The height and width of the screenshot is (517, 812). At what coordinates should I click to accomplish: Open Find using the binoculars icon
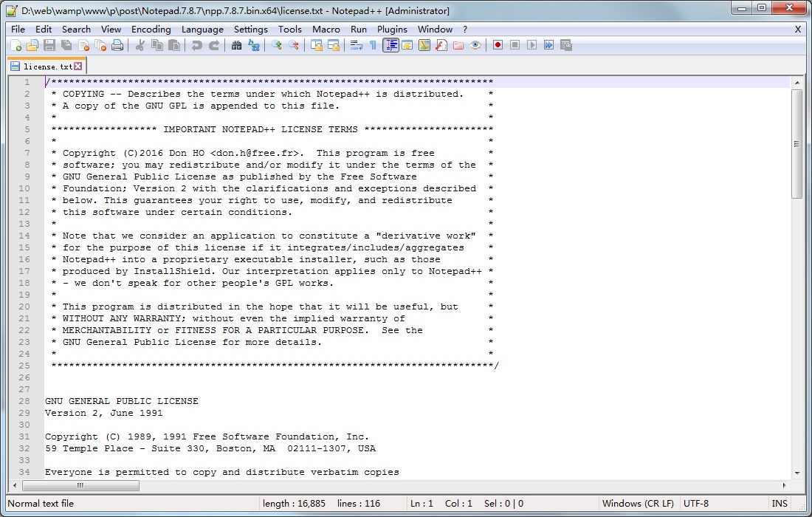pyautogui.click(x=236, y=46)
